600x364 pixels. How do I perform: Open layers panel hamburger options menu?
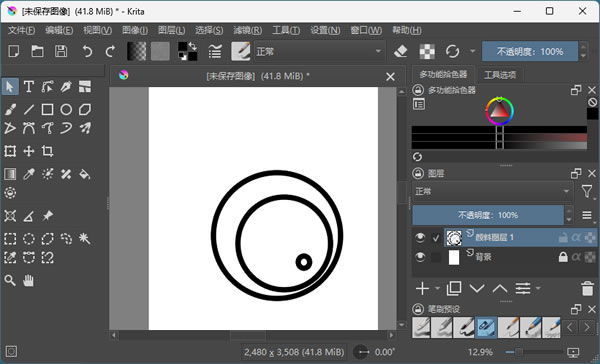pyautogui.click(x=587, y=215)
